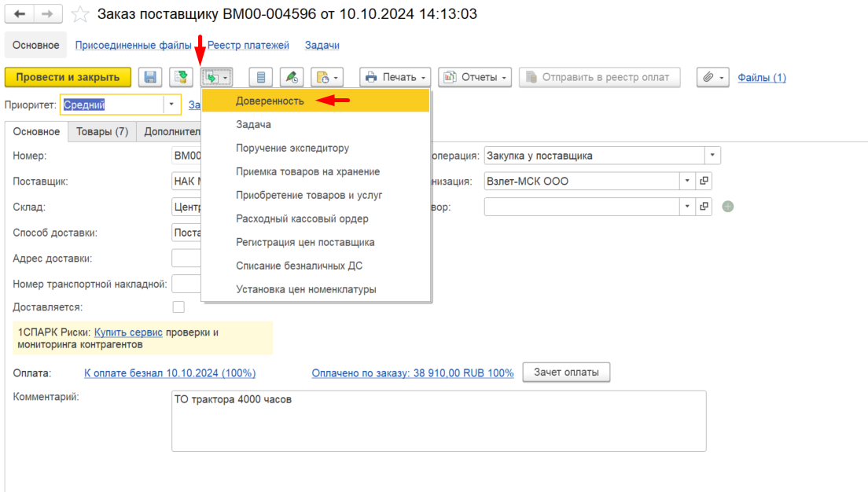This screenshot has height=492, width=868.
Task: Click the Купить сервис link
Action: [x=128, y=332]
